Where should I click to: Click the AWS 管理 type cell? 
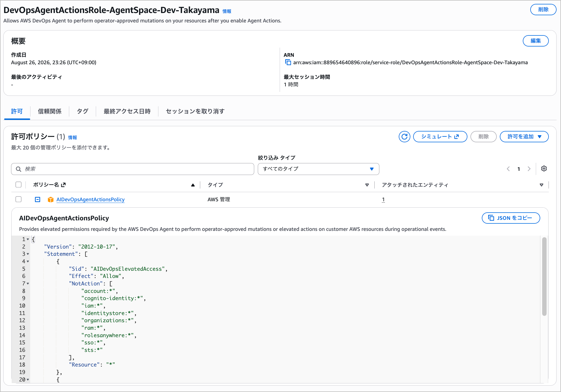coord(219,200)
